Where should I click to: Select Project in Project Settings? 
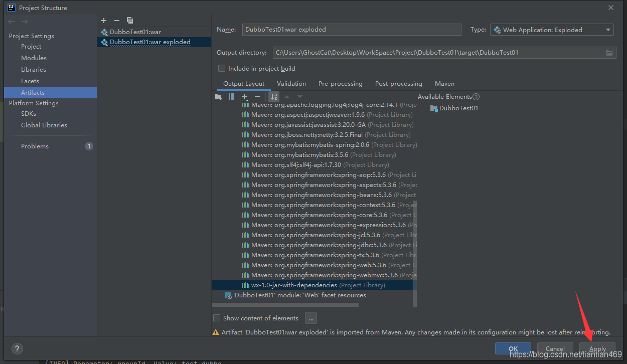tap(31, 47)
